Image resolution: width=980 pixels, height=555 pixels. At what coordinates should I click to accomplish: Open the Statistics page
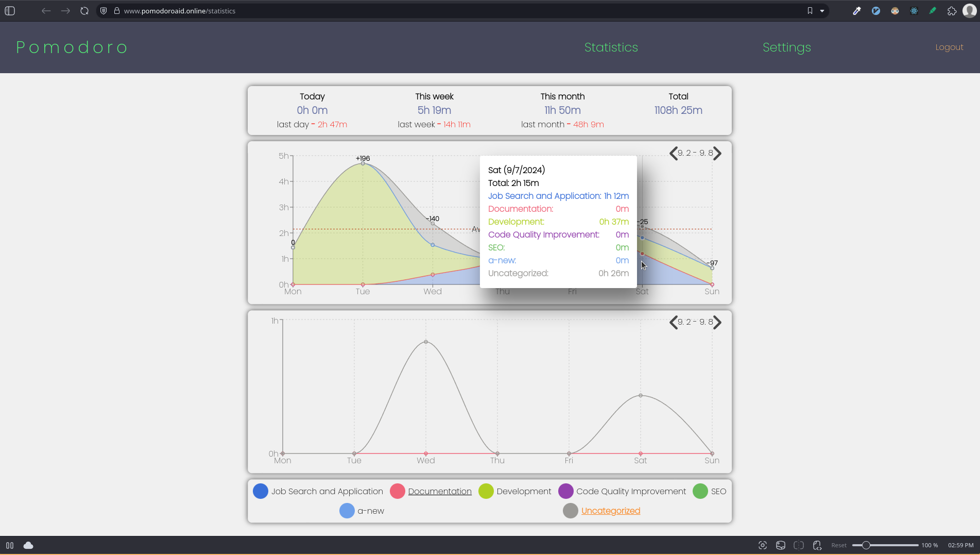(x=611, y=47)
